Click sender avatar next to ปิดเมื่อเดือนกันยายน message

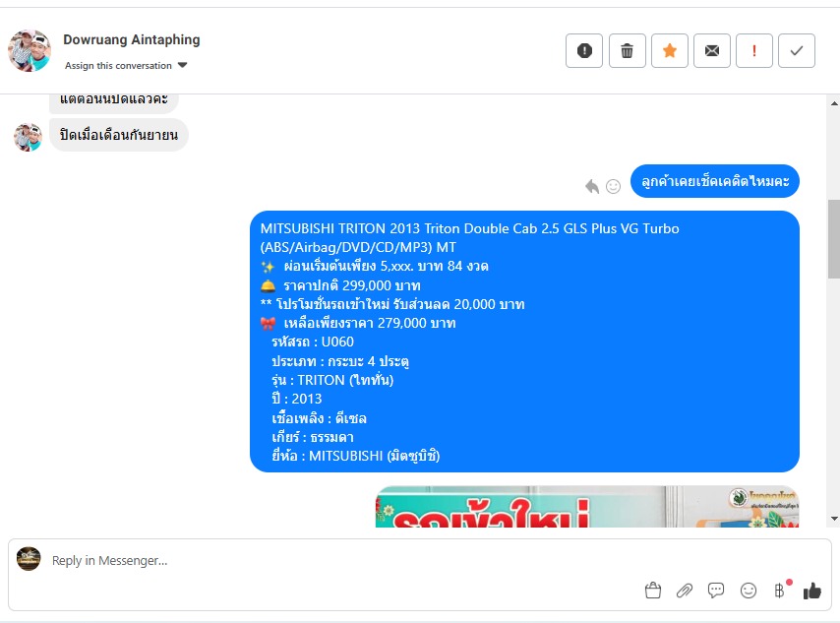28,137
